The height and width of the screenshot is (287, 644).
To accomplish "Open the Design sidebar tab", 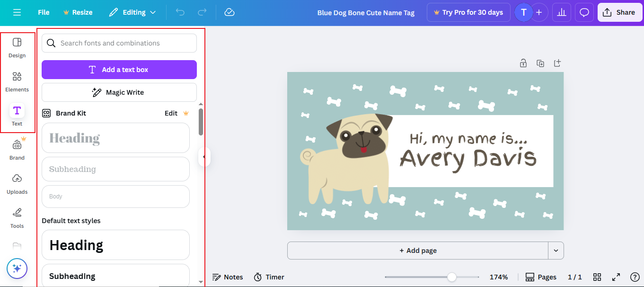I will [17, 47].
